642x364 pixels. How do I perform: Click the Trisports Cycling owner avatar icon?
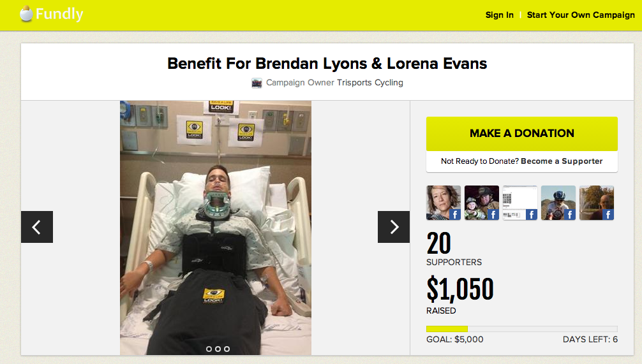pyautogui.click(x=257, y=83)
